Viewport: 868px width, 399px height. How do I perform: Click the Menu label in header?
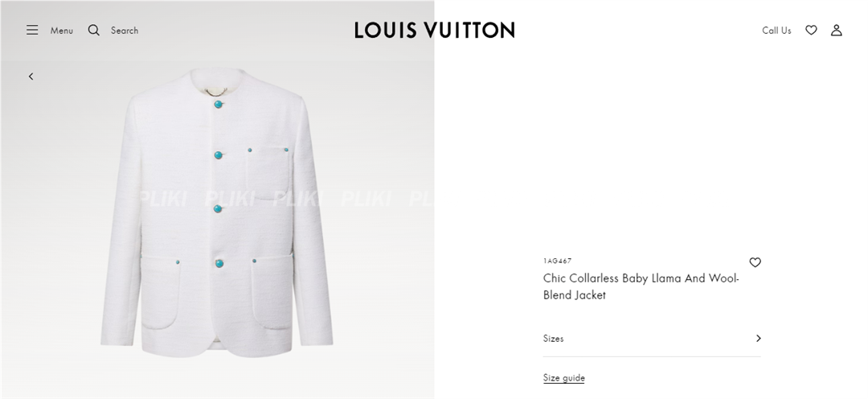(x=61, y=31)
